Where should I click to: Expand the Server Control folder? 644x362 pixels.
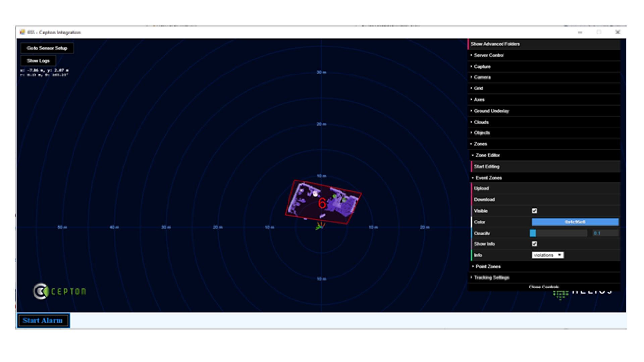544,55
